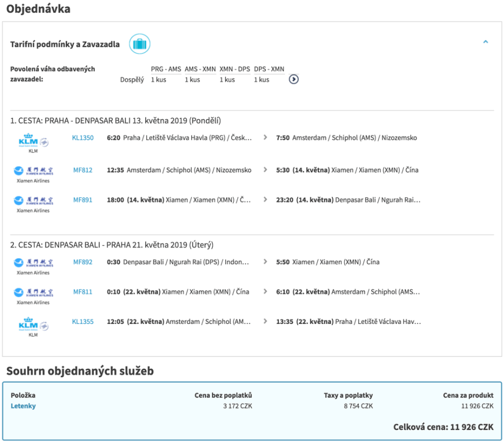Click the arrow between Praha and Amsterdam

(266, 138)
